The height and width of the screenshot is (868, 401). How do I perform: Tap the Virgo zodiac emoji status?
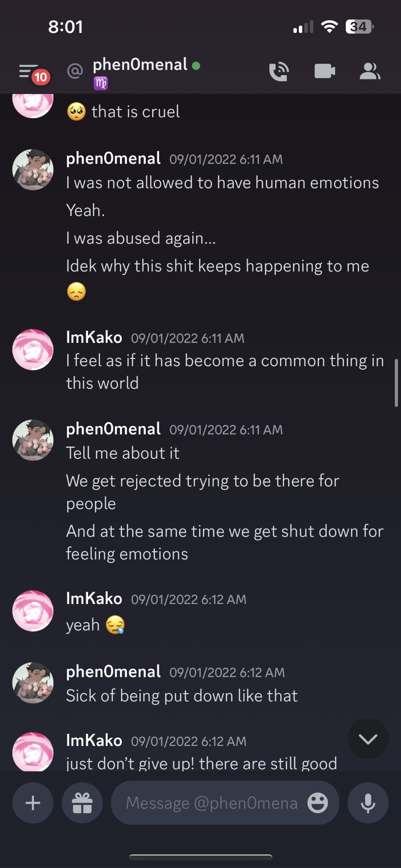coord(101,83)
